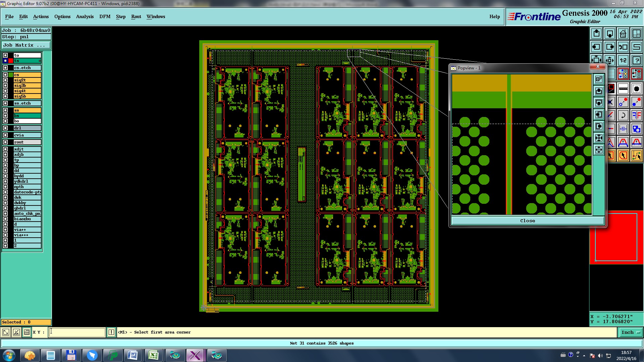
Task: Click the X Y coordinate input field
Action: 77,332
